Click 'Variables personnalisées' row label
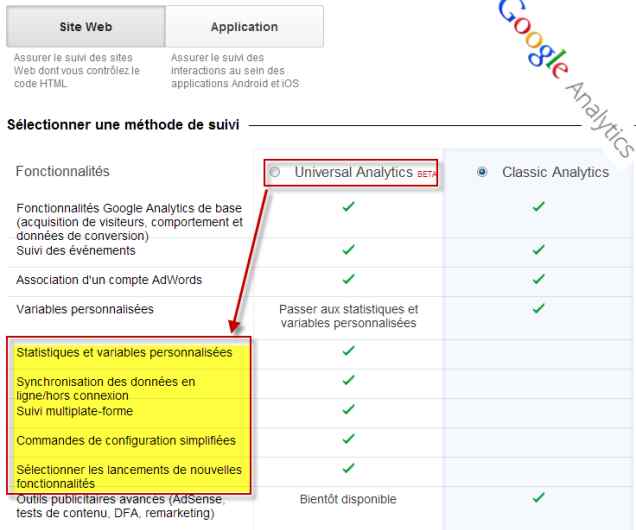The image size is (636, 530). (x=85, y=309)
